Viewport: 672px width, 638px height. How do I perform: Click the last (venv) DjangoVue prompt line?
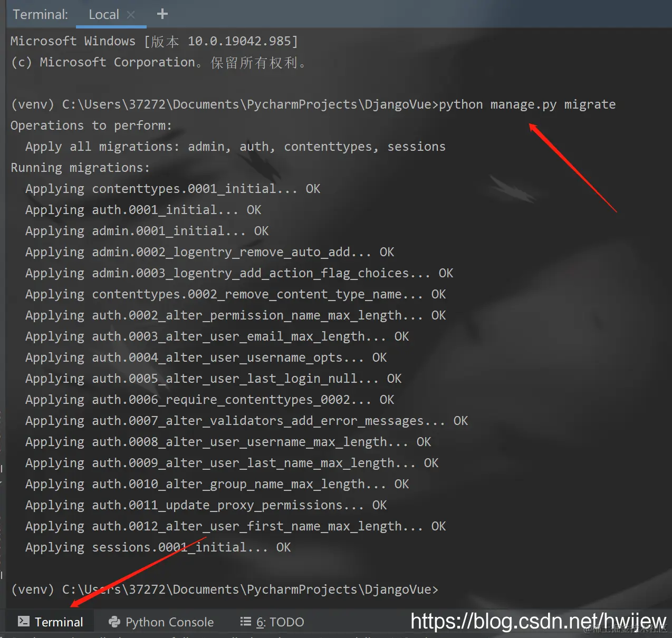pyautogui.click(x=224, y=589)
